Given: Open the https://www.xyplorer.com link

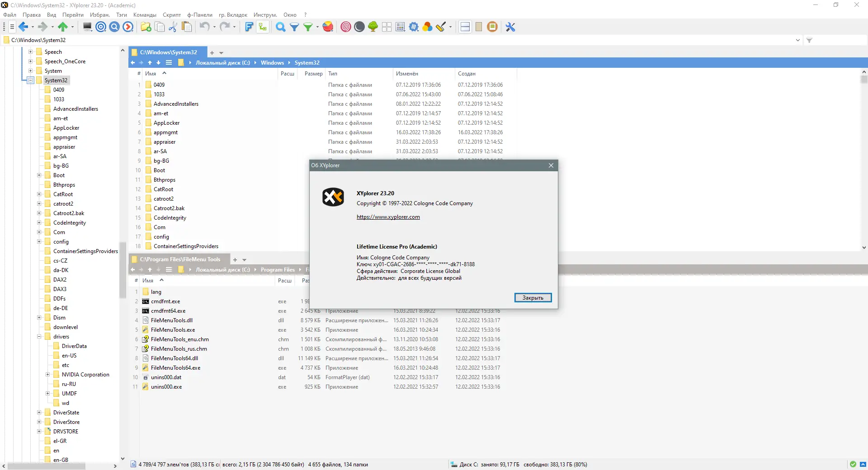Looking at the screenshot, I should point(388,217).
